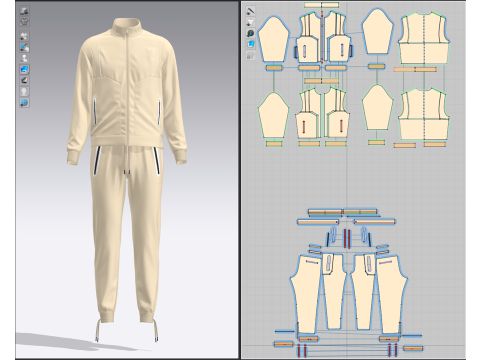Click the grayed-out shirts icon in 2D toolbar
This screenshot has height=360, width=480.
click(x=250, y=55)
